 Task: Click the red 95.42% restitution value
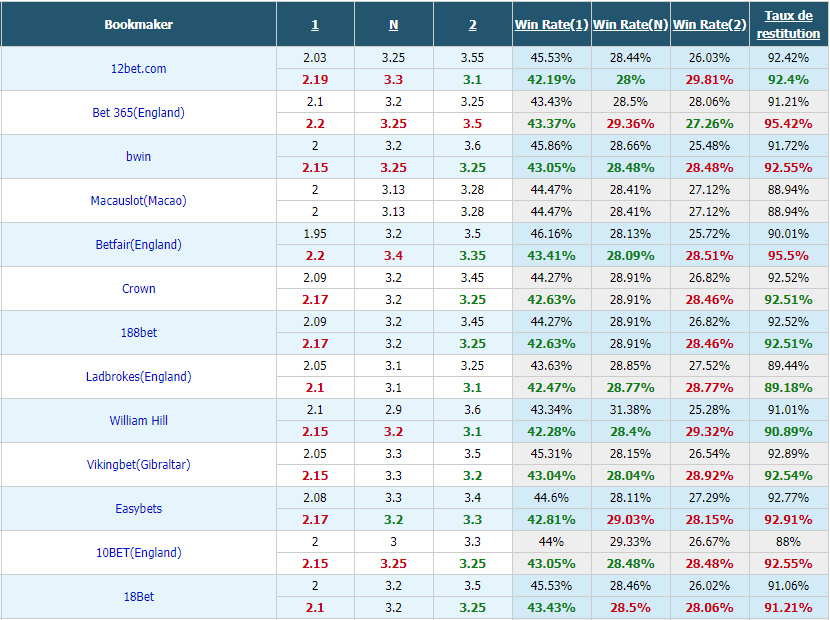click(788, 124)
